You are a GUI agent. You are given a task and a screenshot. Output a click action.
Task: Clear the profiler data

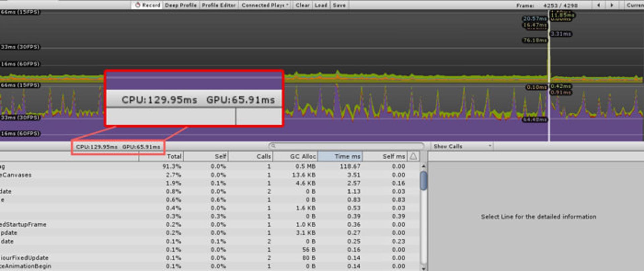[x=303, y=5]
